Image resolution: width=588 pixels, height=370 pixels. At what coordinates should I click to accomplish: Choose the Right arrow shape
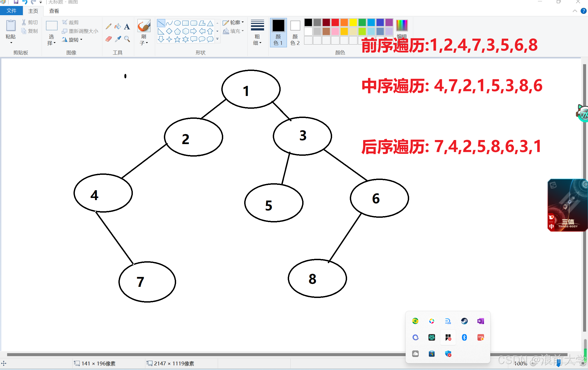194,31
